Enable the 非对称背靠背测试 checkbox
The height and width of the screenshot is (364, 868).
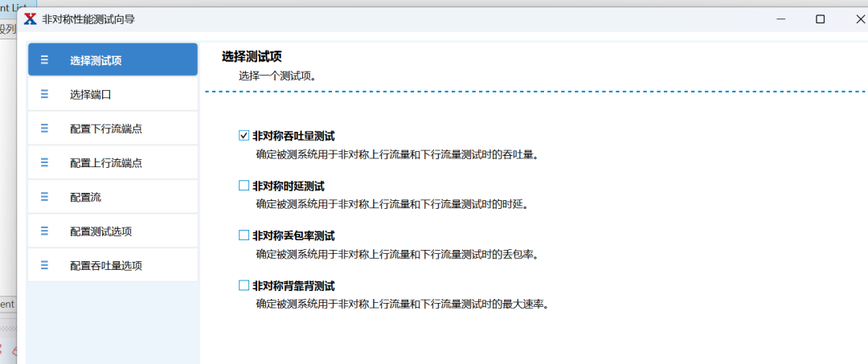point(244,285)
